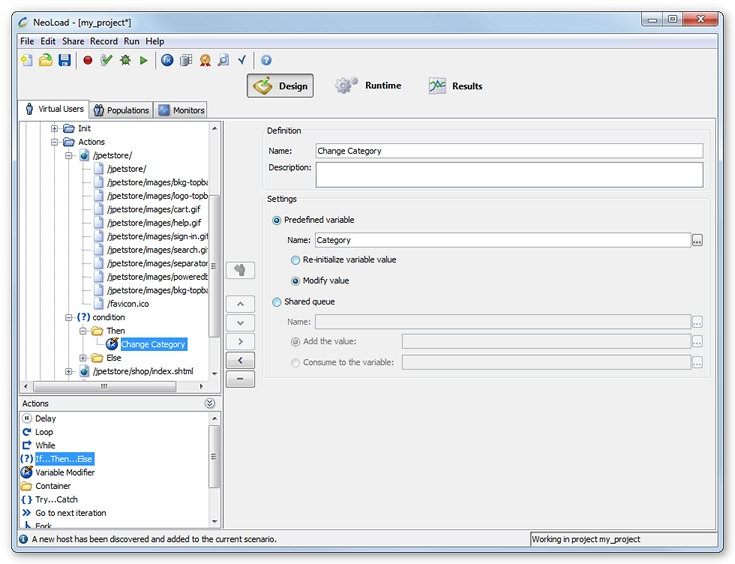Open the Record menu
735x564 pixels.
103,41
